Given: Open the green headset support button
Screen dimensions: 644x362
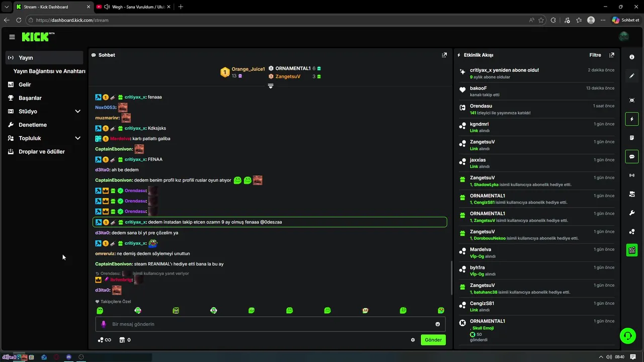Looking at the screenshot, I should coord(627,335).
